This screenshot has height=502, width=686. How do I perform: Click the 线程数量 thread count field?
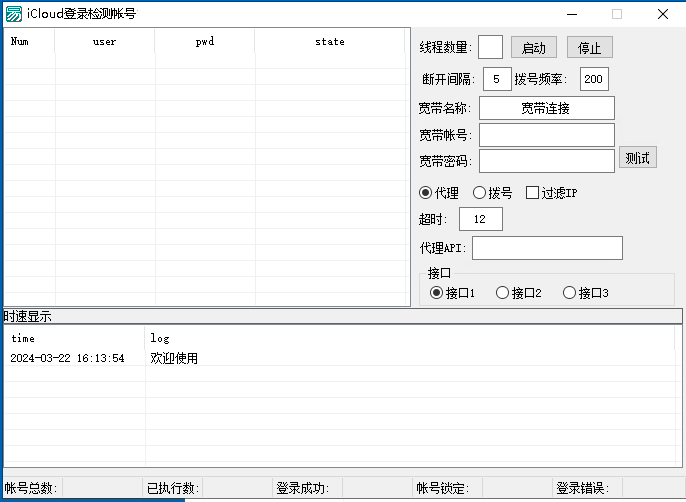tap(490, 47)
